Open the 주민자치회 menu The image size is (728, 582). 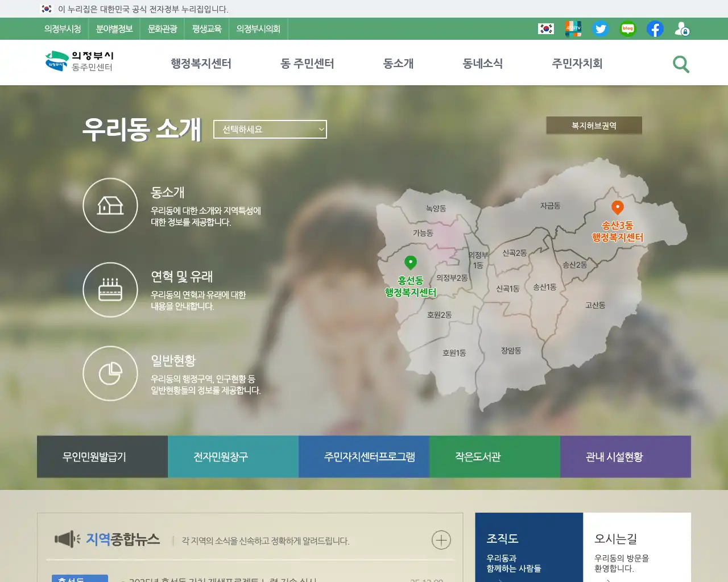point(576,64)
